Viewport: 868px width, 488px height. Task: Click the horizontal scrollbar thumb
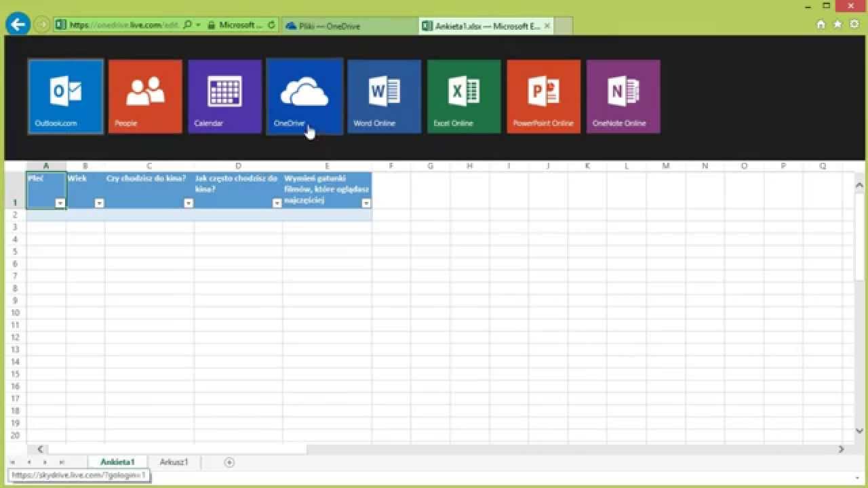[178, 449]
